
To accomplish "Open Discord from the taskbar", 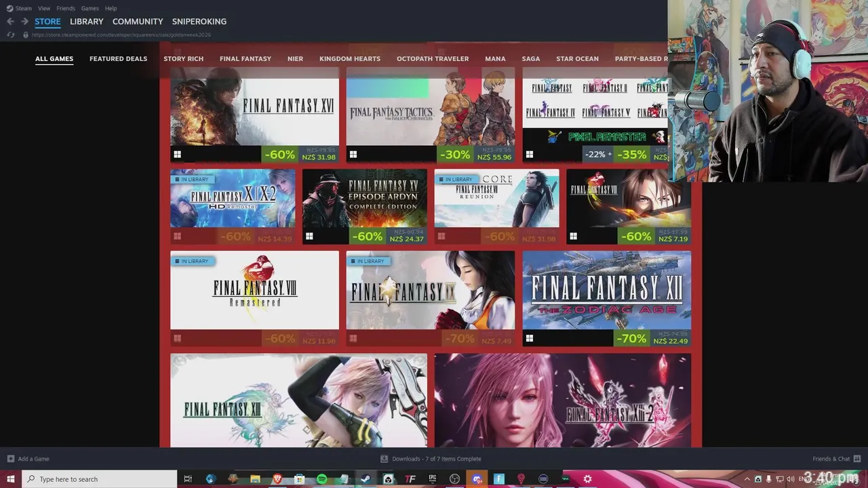I will (477, 479).
